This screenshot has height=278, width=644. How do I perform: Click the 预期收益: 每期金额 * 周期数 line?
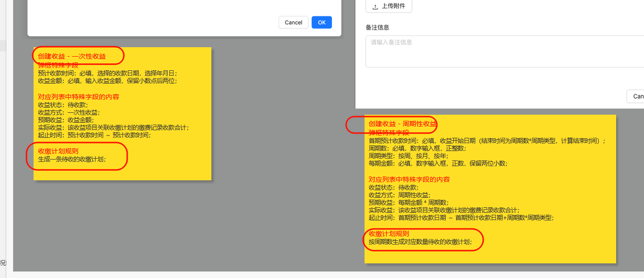[408, 202]
